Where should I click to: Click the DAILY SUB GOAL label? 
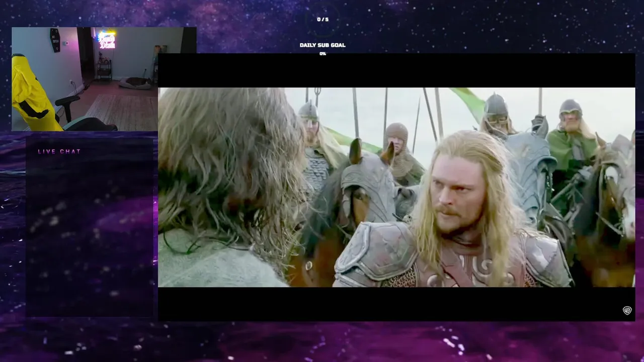coord(323,45)
